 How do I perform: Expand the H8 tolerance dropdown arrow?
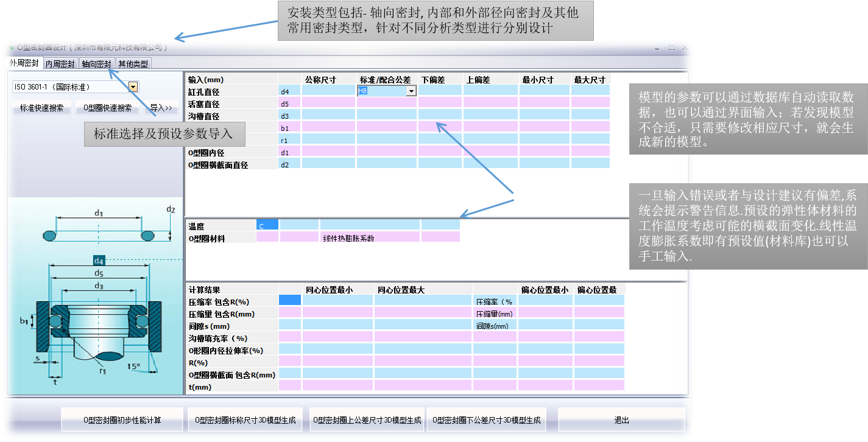tap(411, 91)
